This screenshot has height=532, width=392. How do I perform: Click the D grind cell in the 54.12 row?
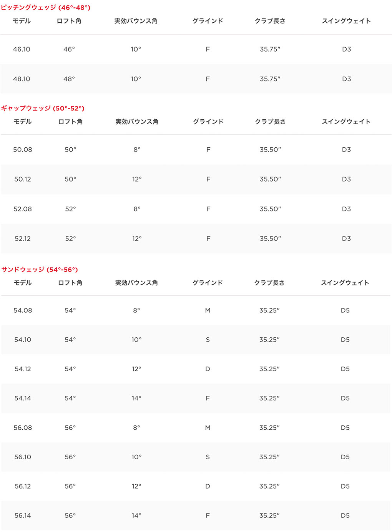[208, 369]
